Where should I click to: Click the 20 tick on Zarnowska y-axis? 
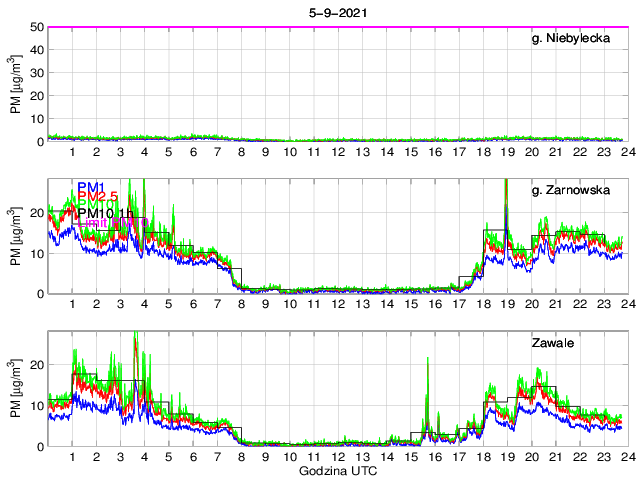click(x=37, y=213)
